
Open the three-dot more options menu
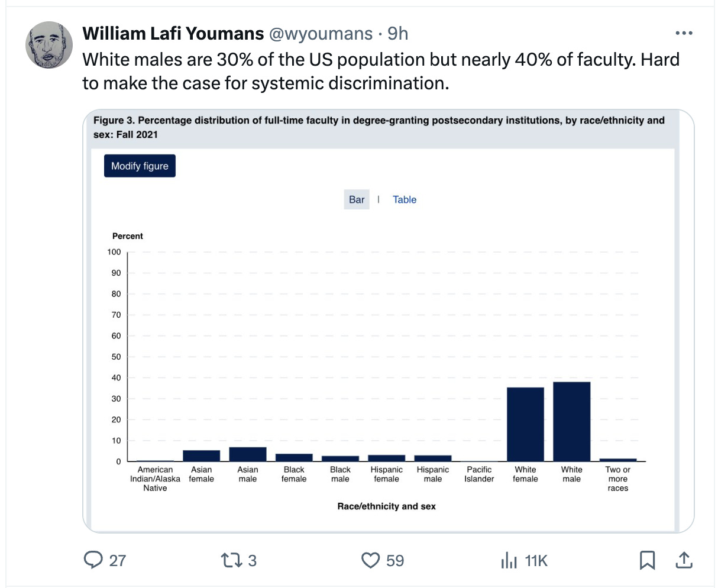tap(684, 33)
